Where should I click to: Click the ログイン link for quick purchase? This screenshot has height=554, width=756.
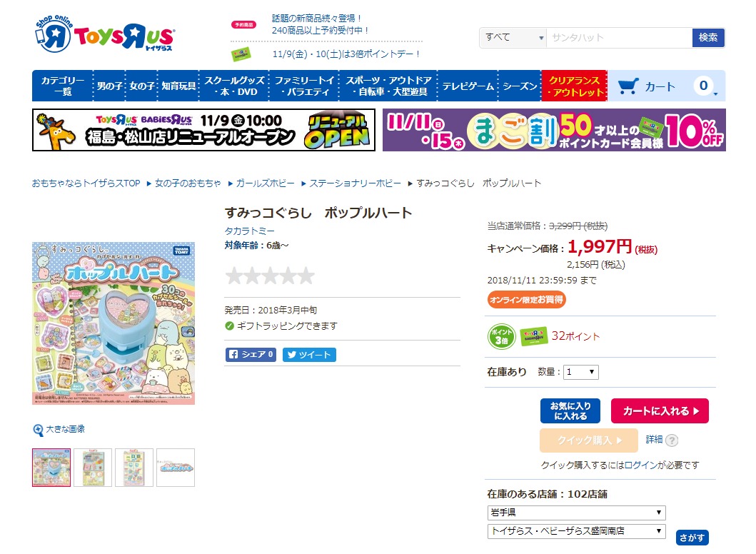point(641,465)
